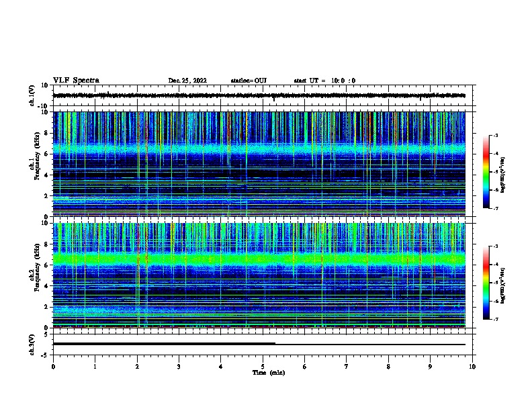Click the "4" kHz tick on ch.1 spectrogram
Screen dimensions: 532x411
tap(47, 175)
